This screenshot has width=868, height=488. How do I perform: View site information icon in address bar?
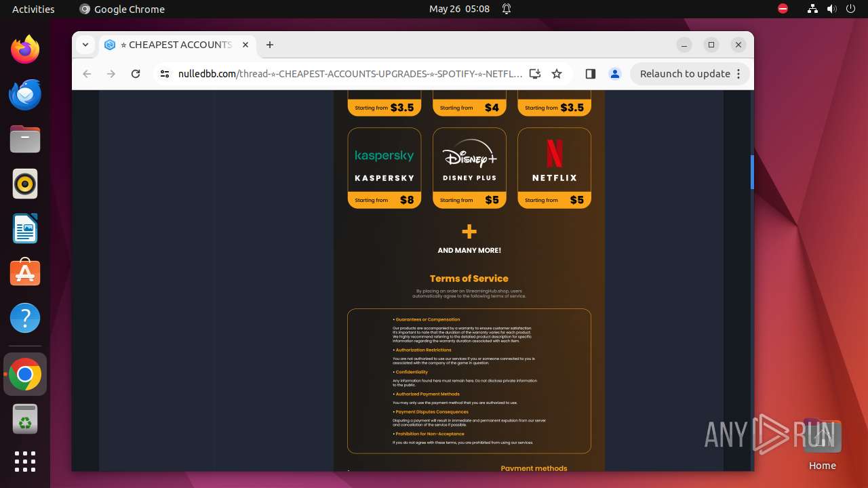pos(164,74)
